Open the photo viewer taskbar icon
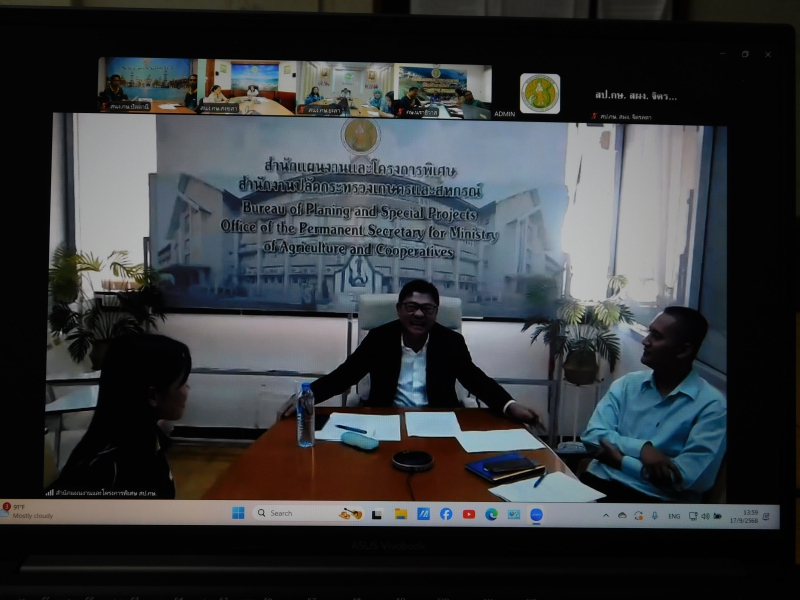 click(x=514, y=514)
